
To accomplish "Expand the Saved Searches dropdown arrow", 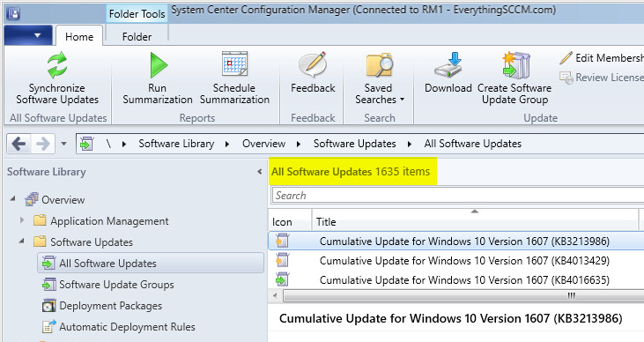I will point(402,100).
